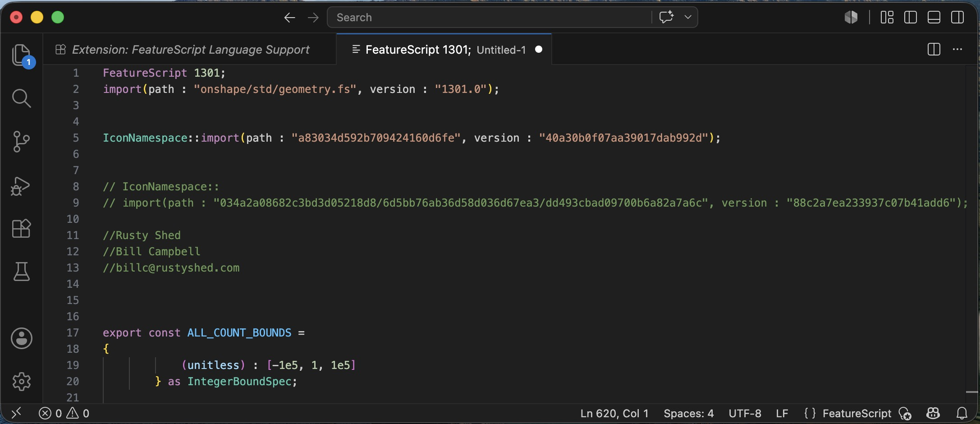
Task: Click the //Rusty Shed comment
Action: point(142,235)
